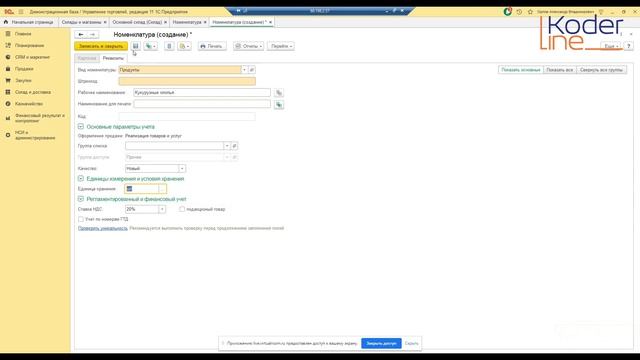
Task: Toggle Подакцизный товар checkbox
Action: pos(182,209)
